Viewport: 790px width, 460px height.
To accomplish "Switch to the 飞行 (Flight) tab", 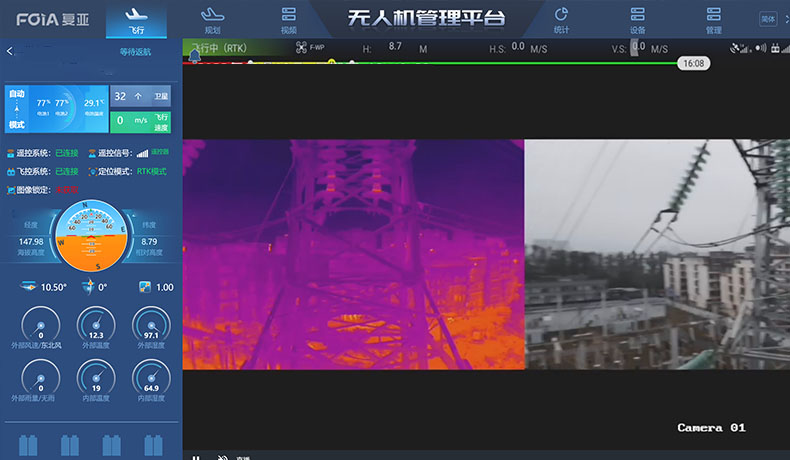I will click(x=137, y=20).
